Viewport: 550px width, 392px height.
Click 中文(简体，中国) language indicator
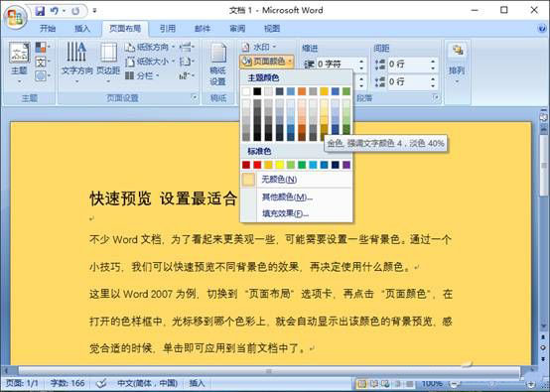point(147,384)
